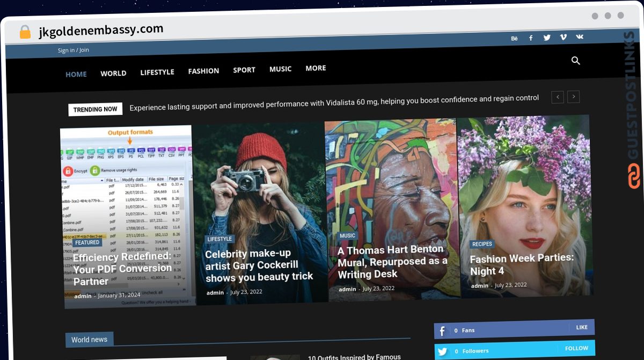Click the FEATURED category tag
This screenshot has height=360, width=644.
(x=87, y=243)
